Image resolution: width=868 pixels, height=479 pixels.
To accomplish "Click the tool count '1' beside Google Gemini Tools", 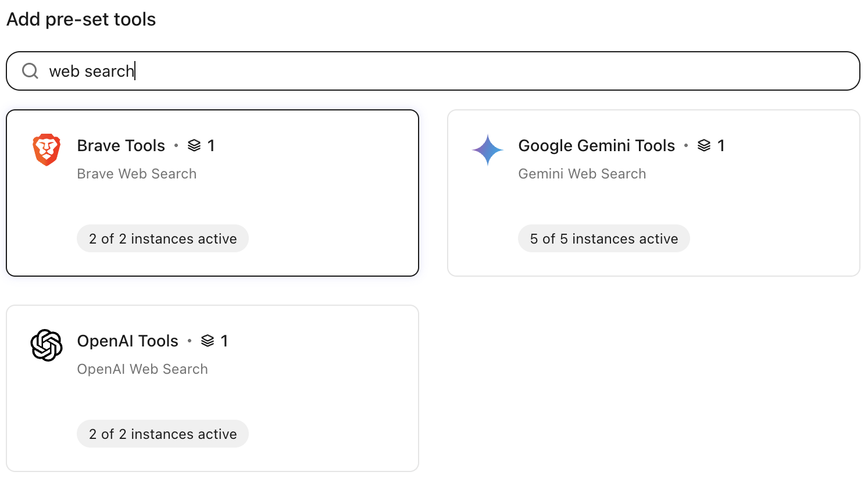I will click(721, 145).
